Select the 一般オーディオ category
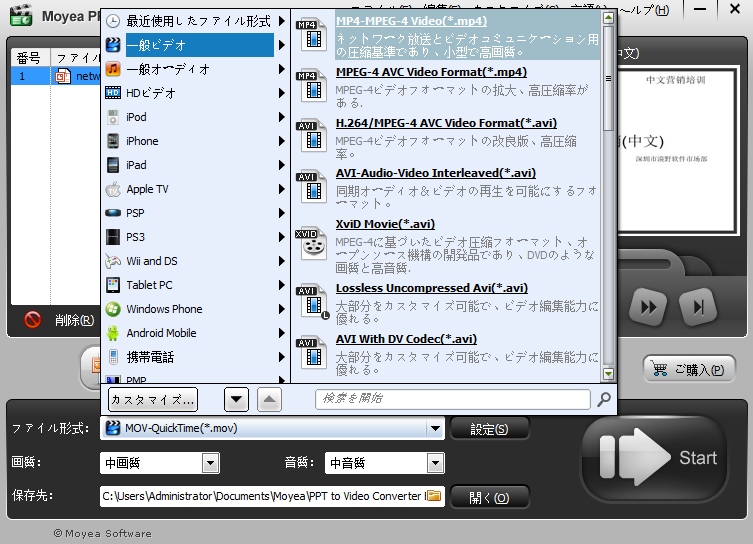Image resolution: width=753 pixels, height=544 pixels. coord(195,69)
